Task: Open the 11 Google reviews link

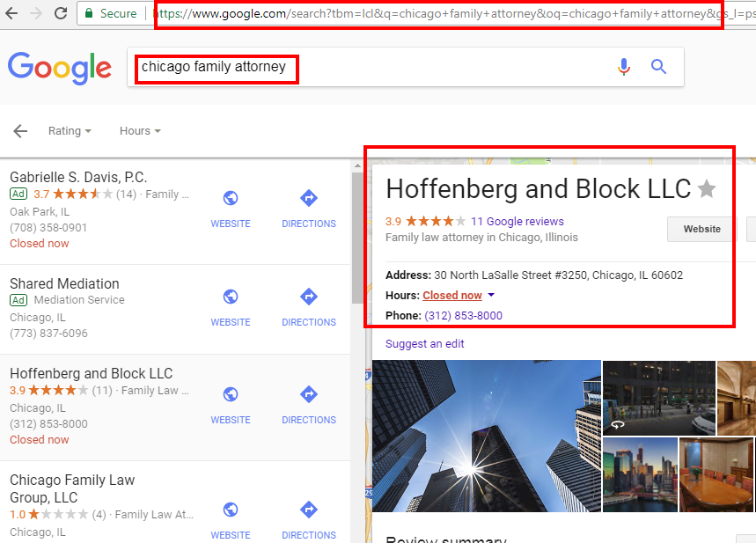Action: (517, 222)
